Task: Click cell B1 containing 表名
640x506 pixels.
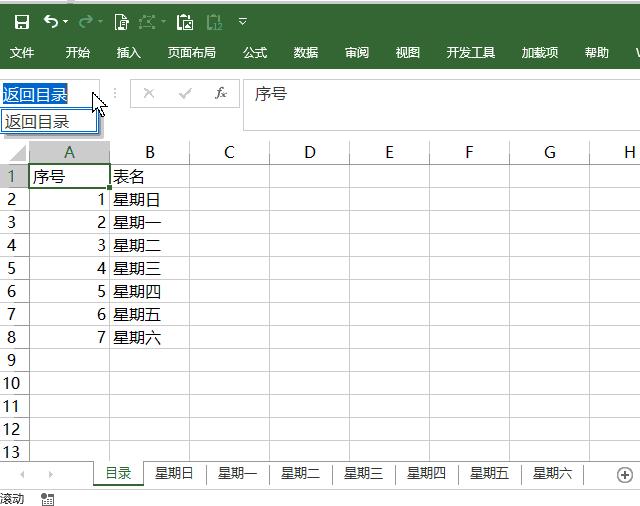Action: coord(149,176)
